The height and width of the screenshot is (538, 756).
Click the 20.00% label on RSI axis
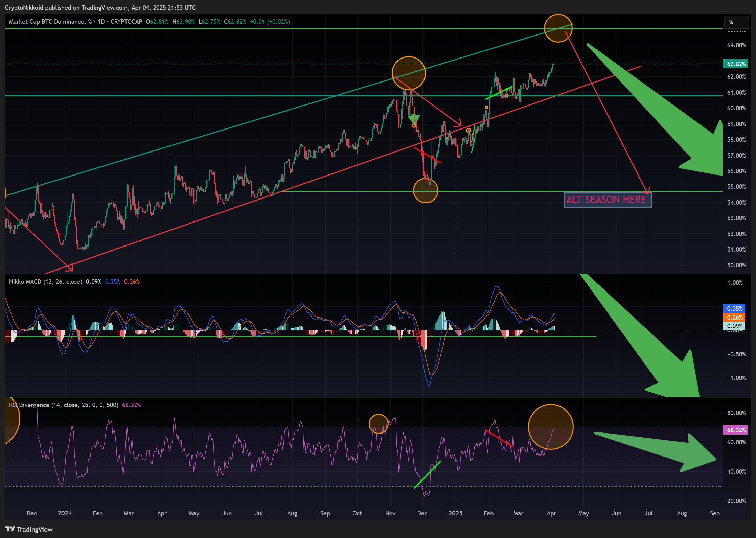point(736,501)
